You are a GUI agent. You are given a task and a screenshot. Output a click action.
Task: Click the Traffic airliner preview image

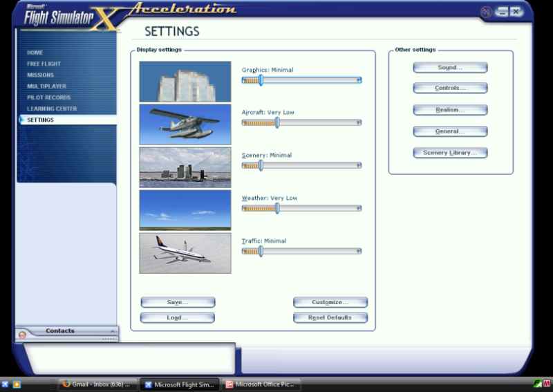pyautogui.click(x=185, y=253)
